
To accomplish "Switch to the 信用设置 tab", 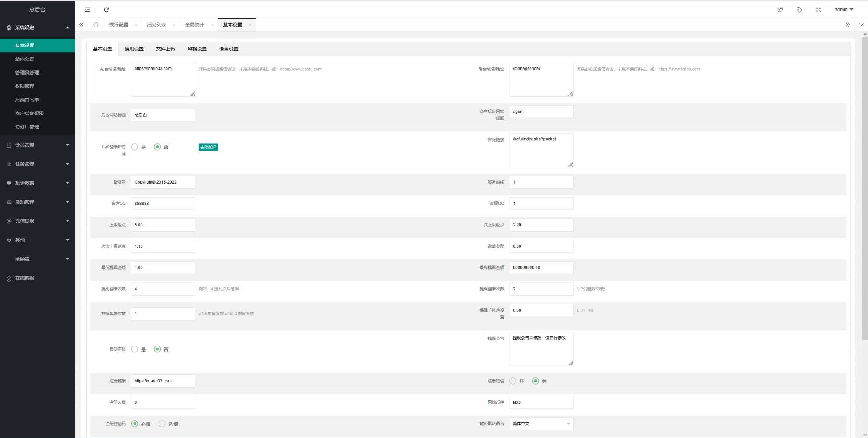I will point(134,49).
